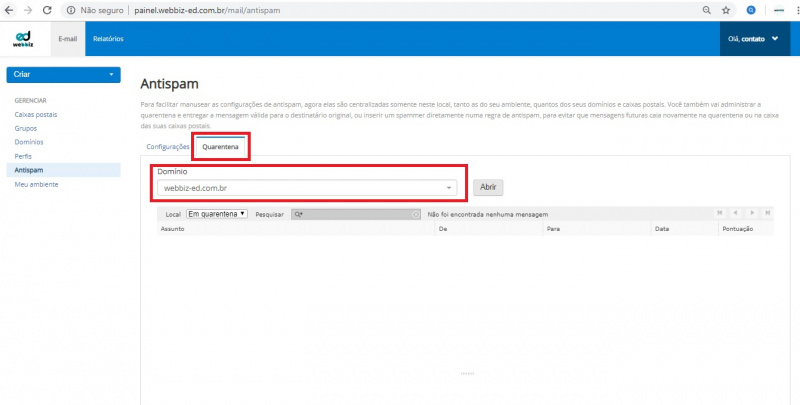
Task: Click the Webbiz logo
Action: (x=22, y=38)
